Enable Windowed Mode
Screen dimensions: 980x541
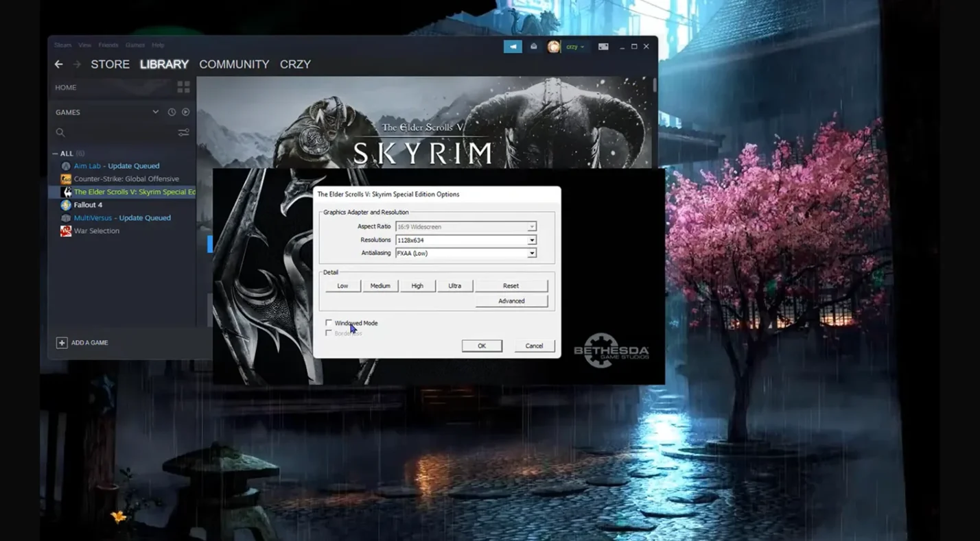click(329, 322)
